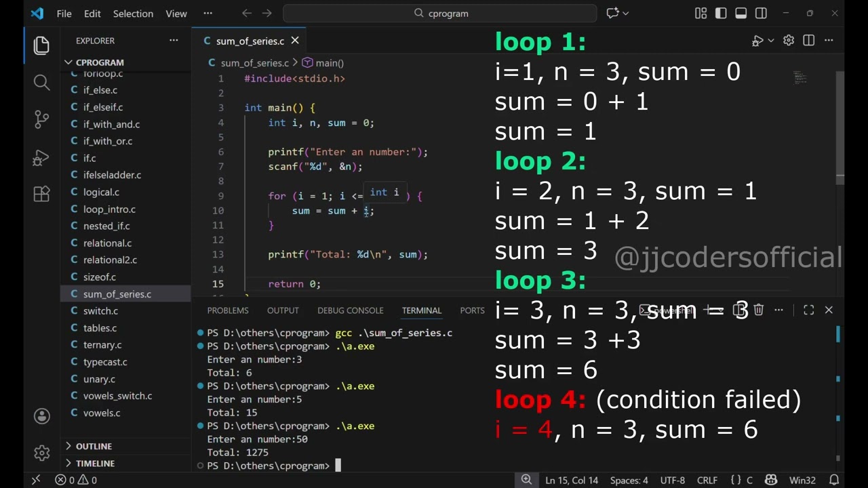Switch to the PROBLEMS panel tab
Screen dimensions: 868x488
click(228, 310)
